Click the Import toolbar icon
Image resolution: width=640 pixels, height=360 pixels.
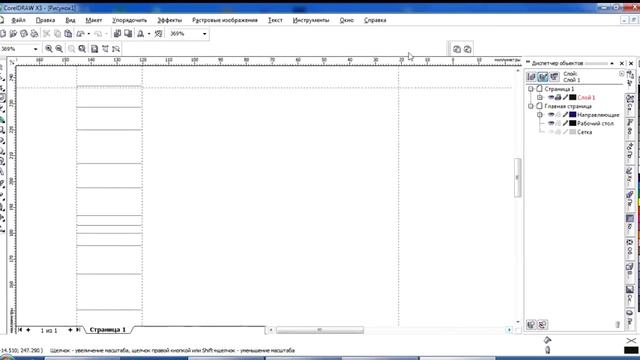[118, 34]
